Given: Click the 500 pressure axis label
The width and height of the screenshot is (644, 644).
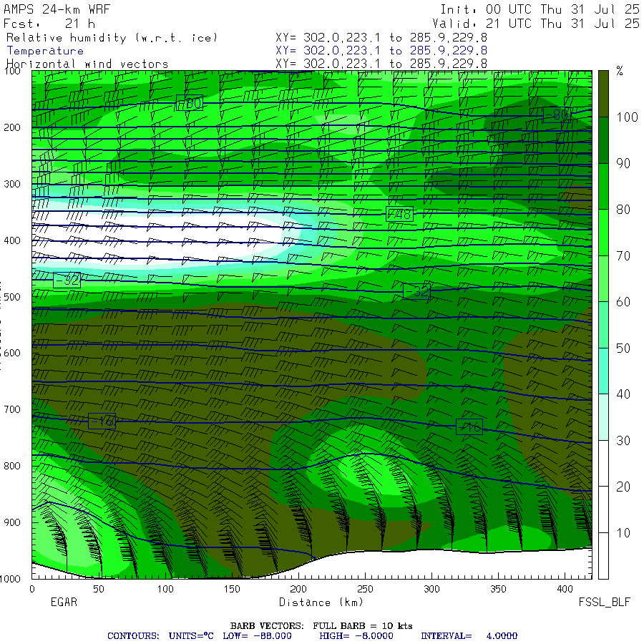Looking at the screenshot, I should coord(12,297).
